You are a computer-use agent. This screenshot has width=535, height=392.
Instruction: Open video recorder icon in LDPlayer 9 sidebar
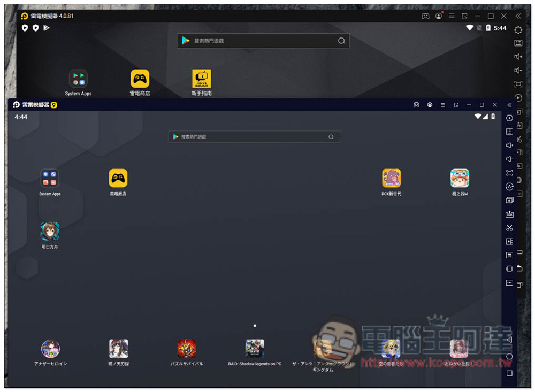509,242
